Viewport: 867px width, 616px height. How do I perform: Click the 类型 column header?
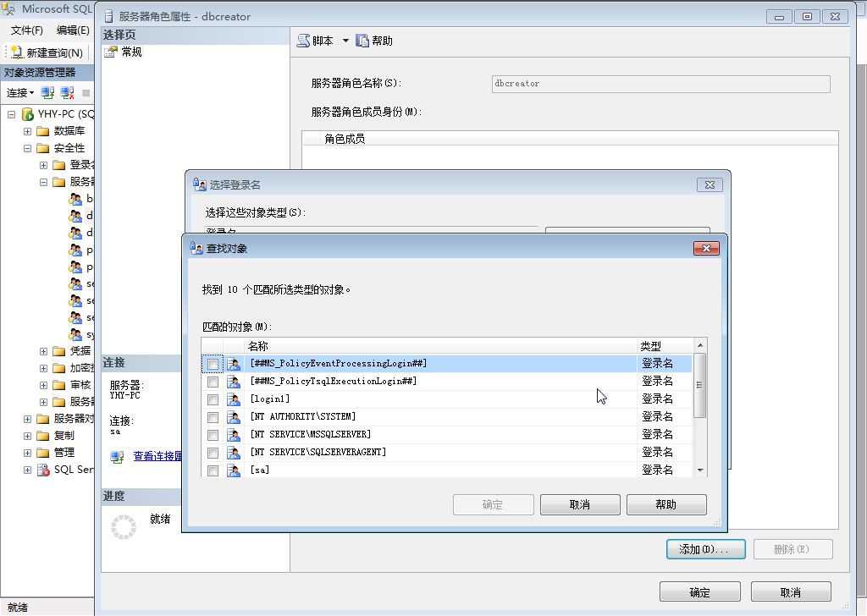tap(664, 346)
